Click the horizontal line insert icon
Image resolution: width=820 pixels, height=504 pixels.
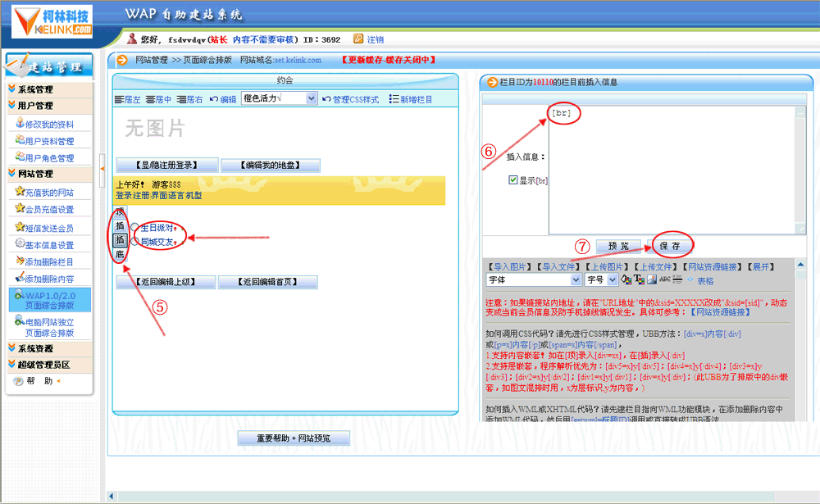click(677, 279)
